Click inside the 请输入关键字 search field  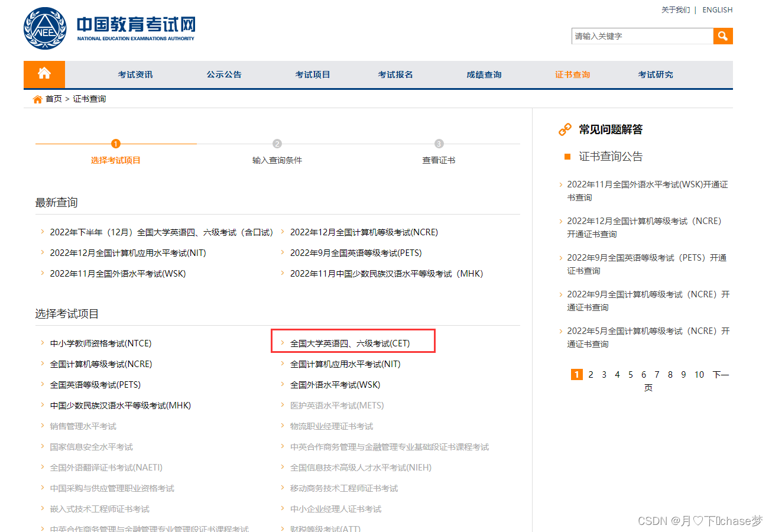(x=643, y=36)
